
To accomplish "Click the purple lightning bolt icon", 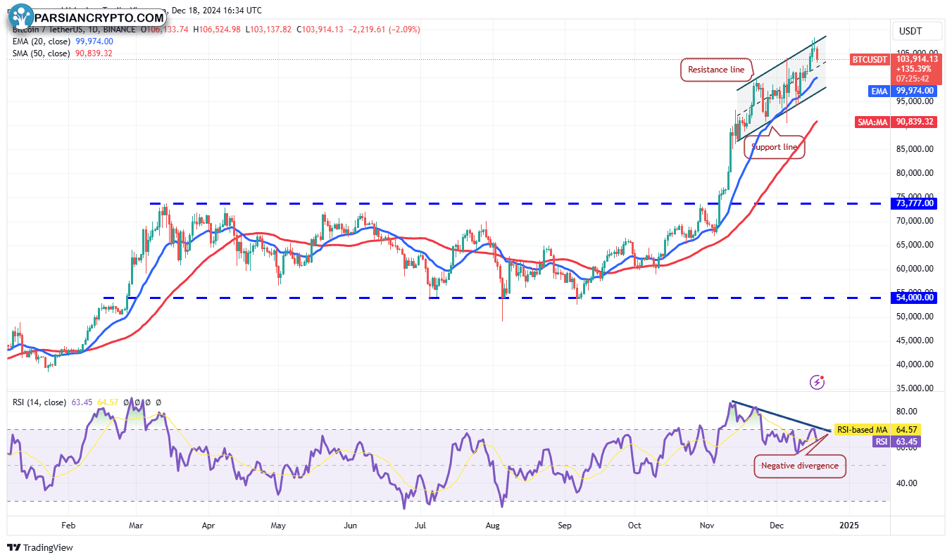I will coord(818,382).
